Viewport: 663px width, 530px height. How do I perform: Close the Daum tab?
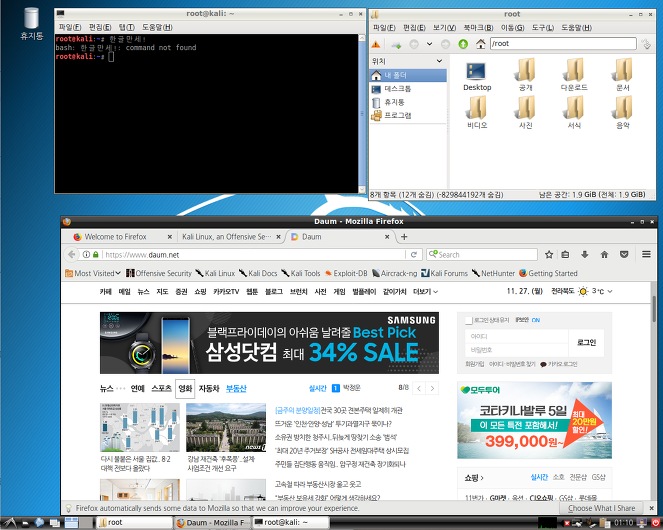[x=387, y=237]
